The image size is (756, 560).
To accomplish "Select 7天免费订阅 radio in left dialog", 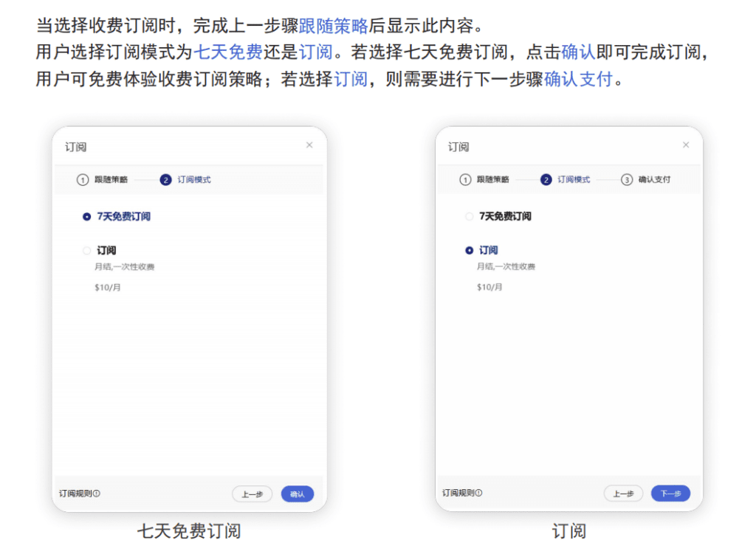I will [x=87, y=217].
